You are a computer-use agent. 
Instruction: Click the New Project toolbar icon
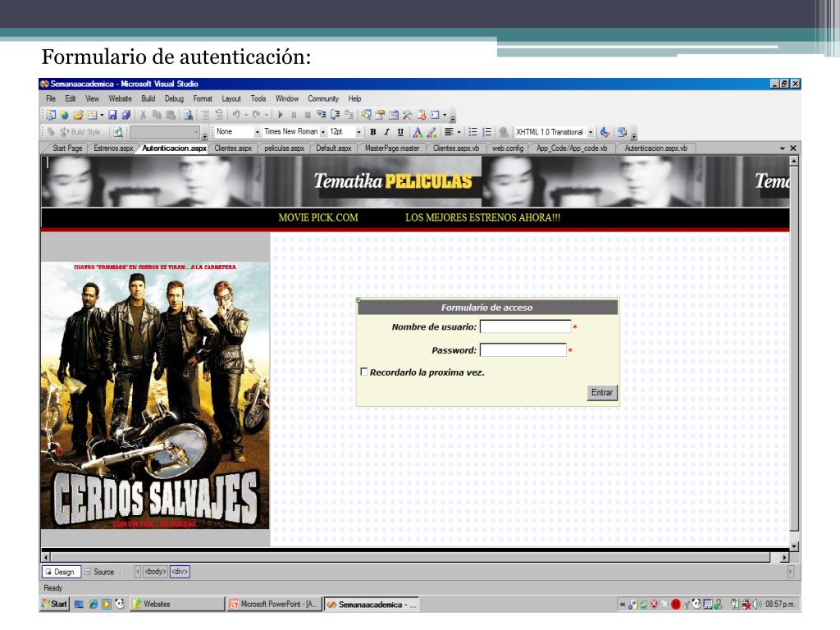(51, 115)
